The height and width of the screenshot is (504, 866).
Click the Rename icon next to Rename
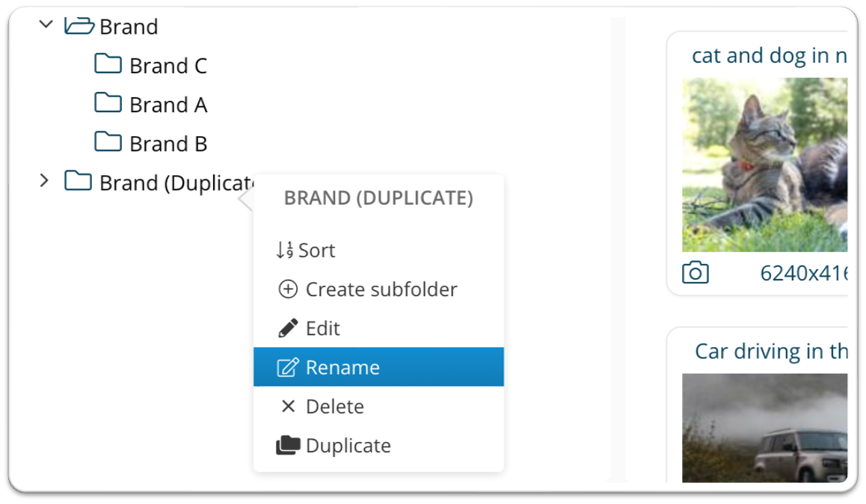click(286, 367)
